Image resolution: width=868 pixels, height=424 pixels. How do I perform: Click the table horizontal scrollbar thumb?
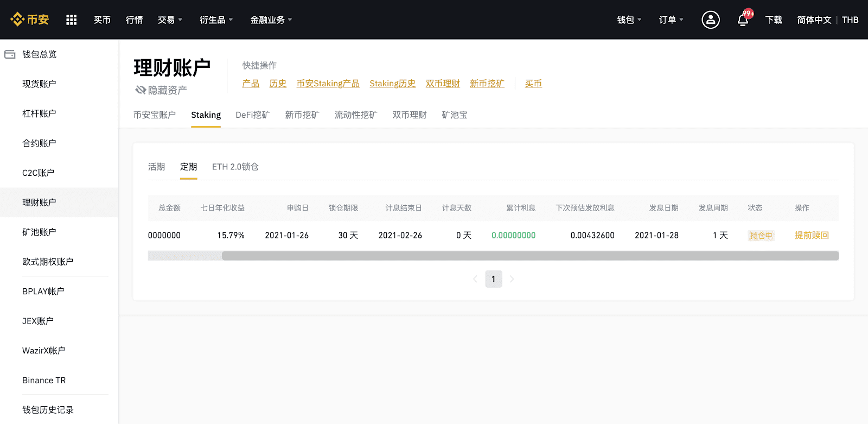[530, 256]
